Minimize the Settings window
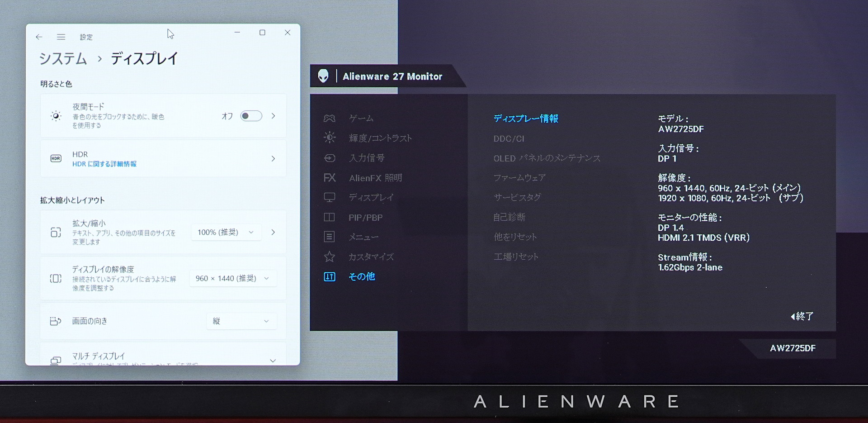The height and width of the screenshot is (423, 868). coord(237,33)
